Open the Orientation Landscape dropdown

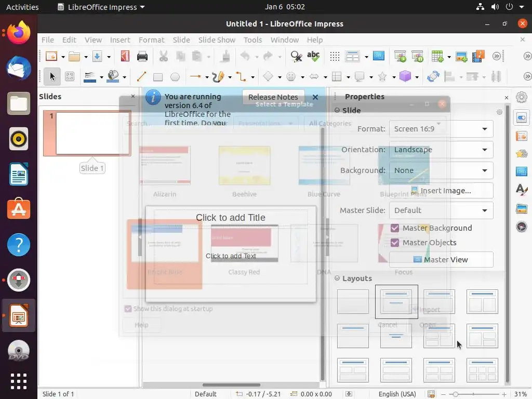(441, 150)
